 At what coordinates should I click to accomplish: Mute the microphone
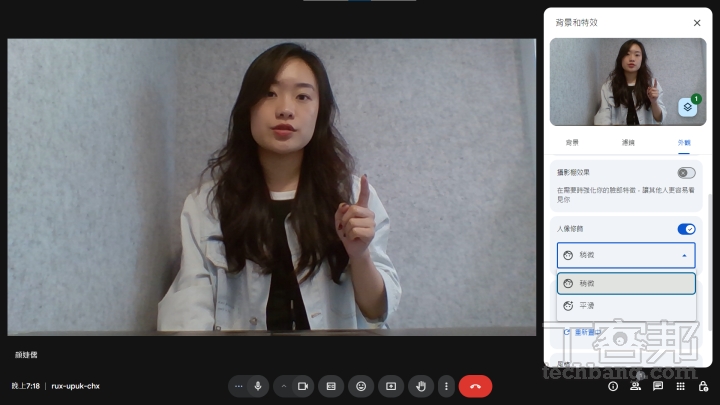pos(258,386)
